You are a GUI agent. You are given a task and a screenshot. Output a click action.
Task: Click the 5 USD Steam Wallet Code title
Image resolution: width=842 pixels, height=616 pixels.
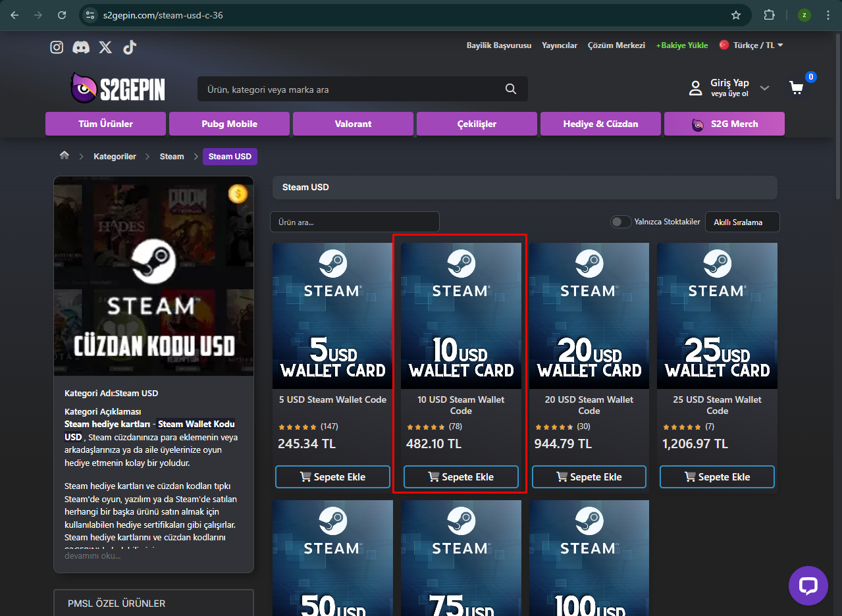(332, 399)
